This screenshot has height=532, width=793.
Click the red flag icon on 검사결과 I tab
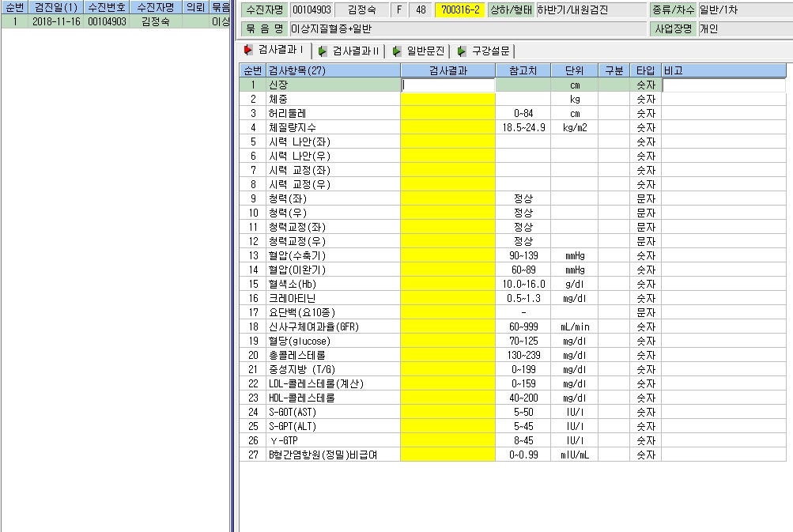click(x=247, y=50)
